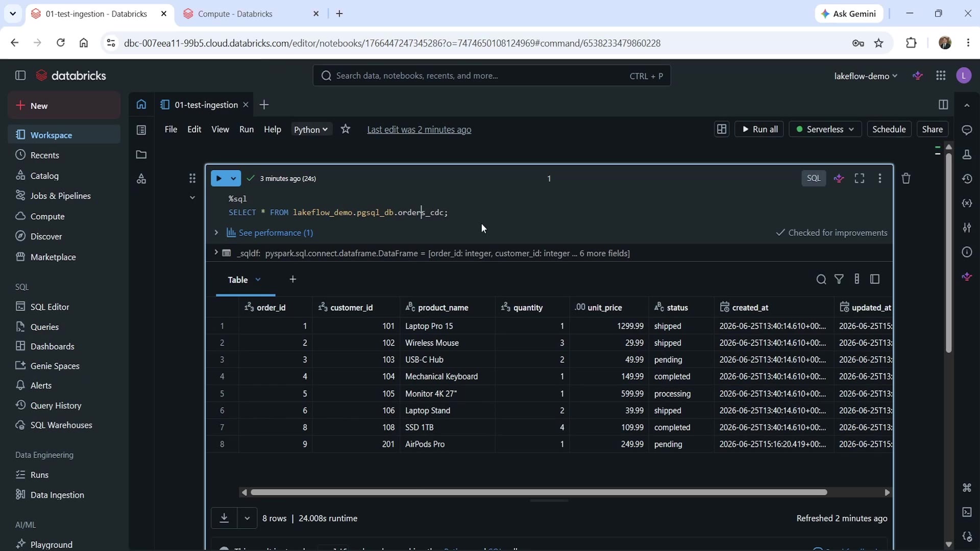Click the cell drag handle icon
The height and width of the screenshot is (551, 980).
pos(192,178)
